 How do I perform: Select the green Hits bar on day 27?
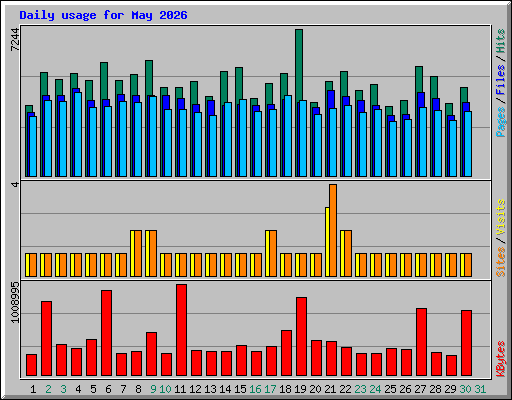419,79
